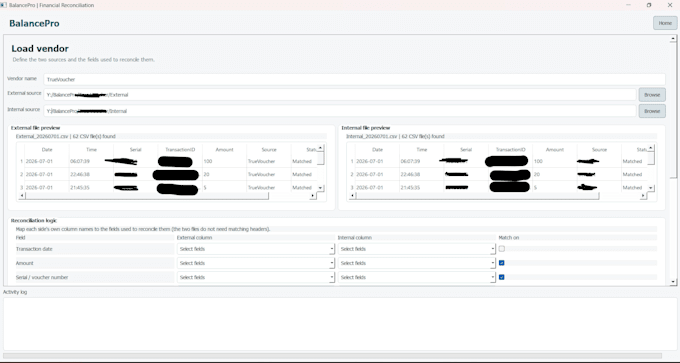Open External column dropdown for Transaction date

pyautogui.click(x=256, y=249)
